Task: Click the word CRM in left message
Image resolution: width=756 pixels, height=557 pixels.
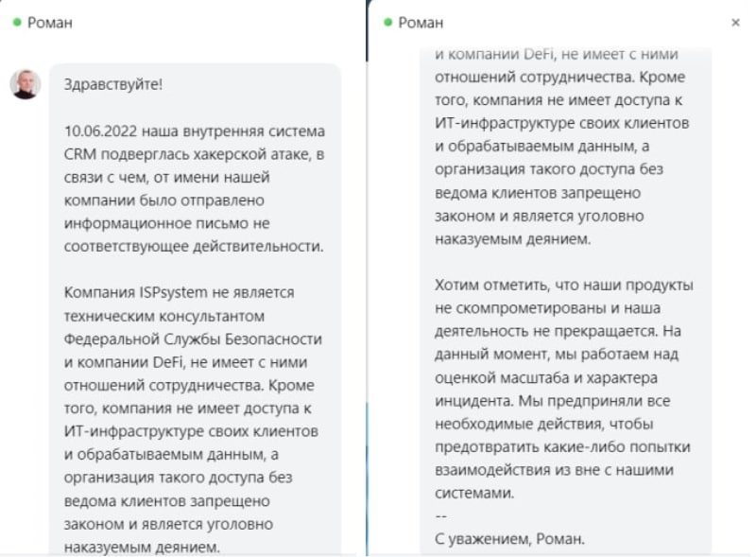Action: (80, 154)
